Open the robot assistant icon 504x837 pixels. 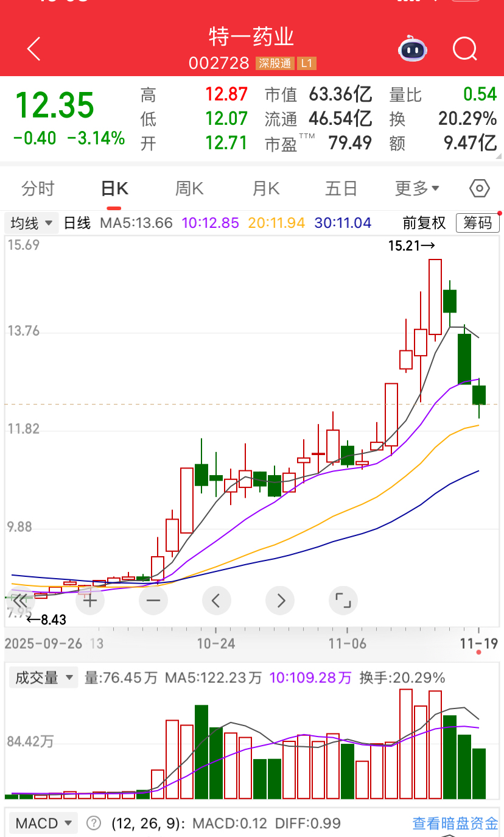(x=413, y=48)
